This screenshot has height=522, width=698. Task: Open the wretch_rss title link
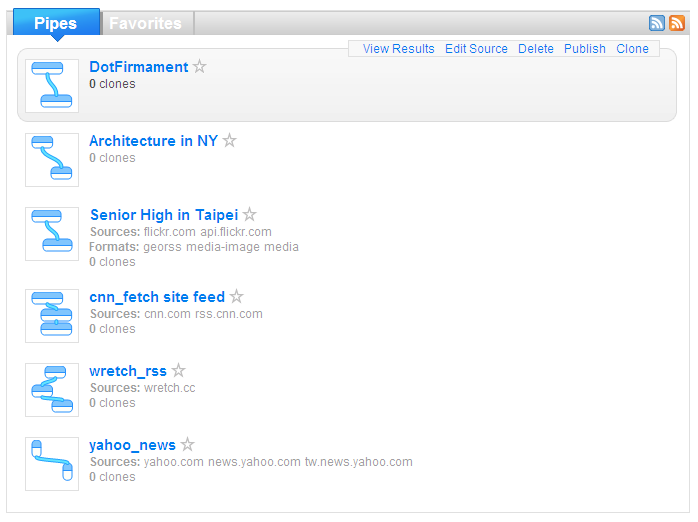(128, 371)
